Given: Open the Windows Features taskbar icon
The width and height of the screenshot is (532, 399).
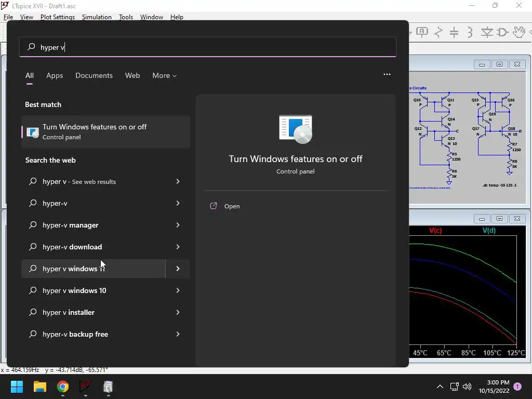Looking at the screenshot, I should (108, 387).
